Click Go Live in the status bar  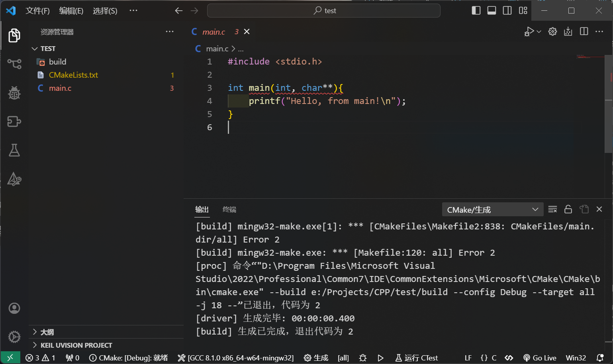pos(540,358)
